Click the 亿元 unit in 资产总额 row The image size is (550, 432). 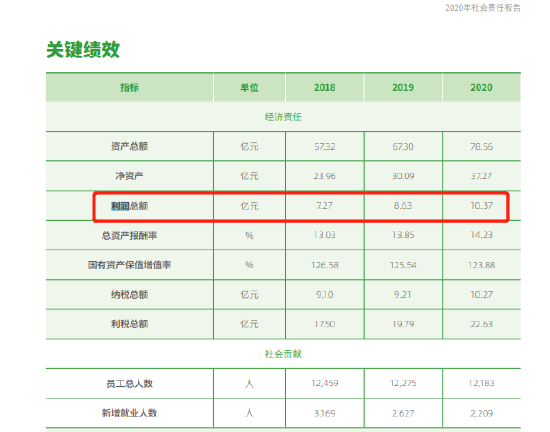pos(249,147)
